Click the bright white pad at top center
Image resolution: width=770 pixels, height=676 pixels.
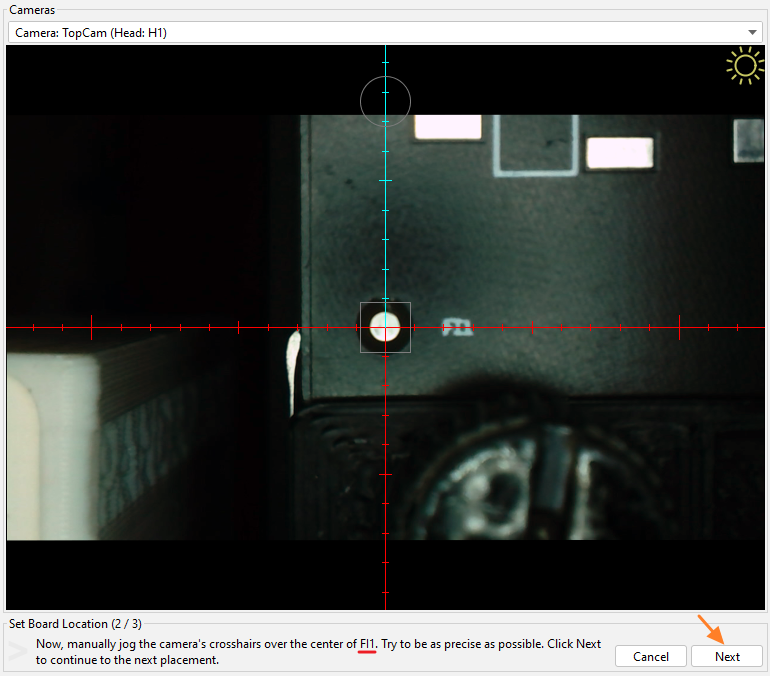[448, 126]
